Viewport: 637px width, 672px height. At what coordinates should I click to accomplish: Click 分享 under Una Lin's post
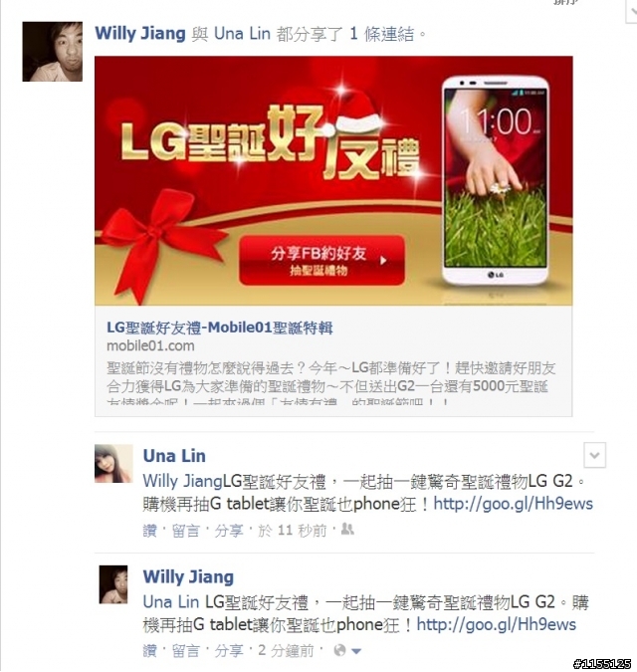228,531
